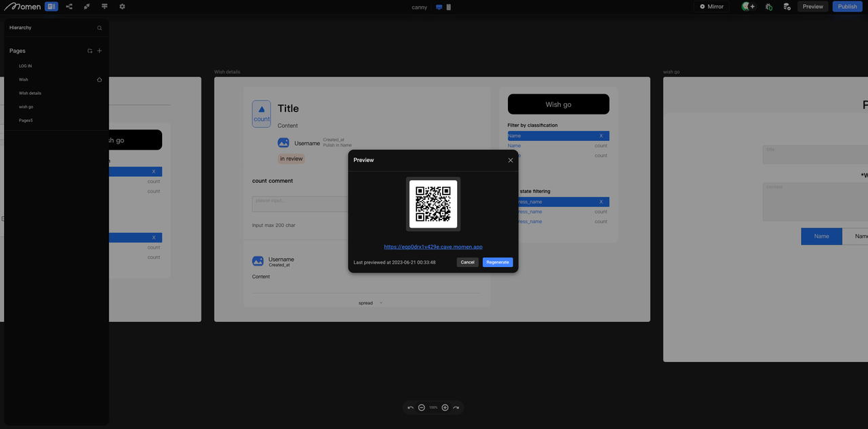Viewport: 868px width, 429px height.
Task: Select the Wish page in hierarchy
Action: click(x=23, y=79)
